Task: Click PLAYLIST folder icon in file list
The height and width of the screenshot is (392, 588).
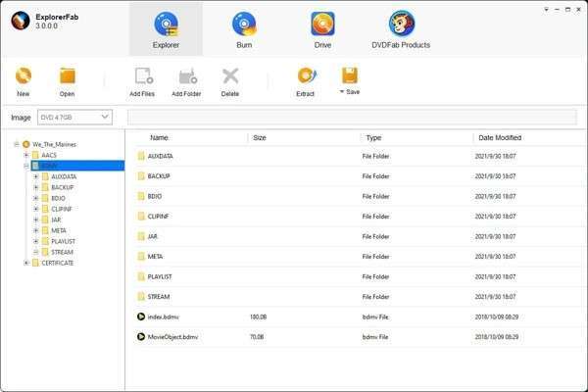Action: point(141,276)
